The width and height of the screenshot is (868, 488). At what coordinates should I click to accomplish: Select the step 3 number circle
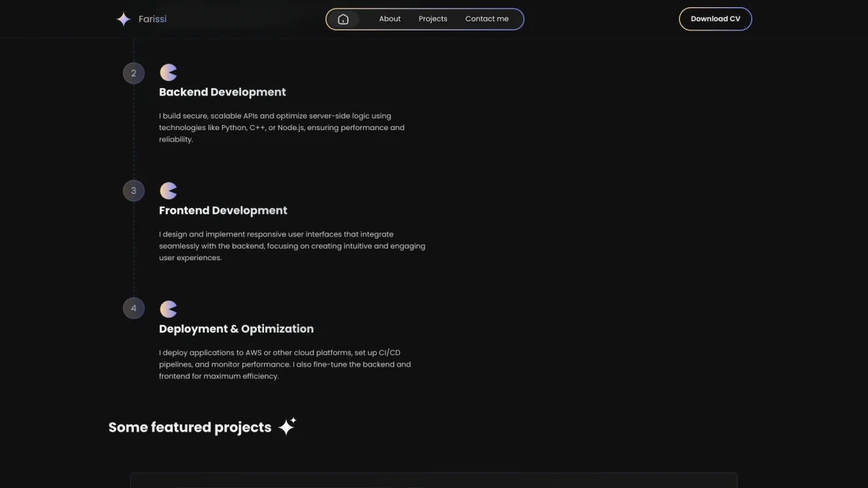pyautogui.click(x=134, y=191)
